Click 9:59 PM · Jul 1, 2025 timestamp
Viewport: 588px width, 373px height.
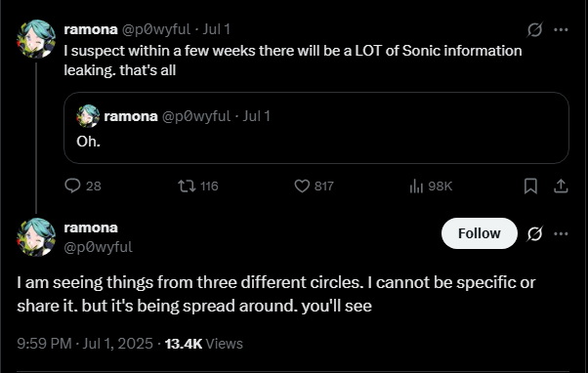[85, 344]
